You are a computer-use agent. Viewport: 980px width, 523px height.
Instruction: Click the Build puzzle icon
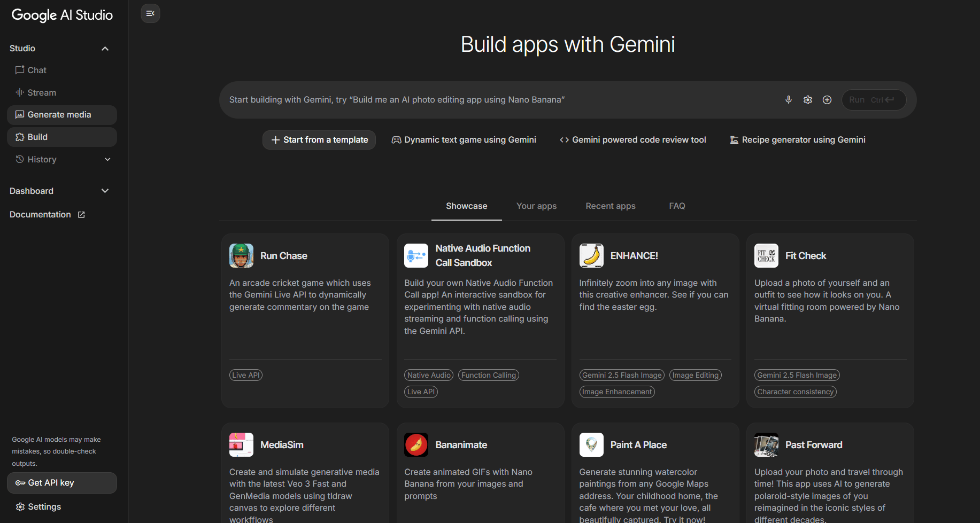20,137
